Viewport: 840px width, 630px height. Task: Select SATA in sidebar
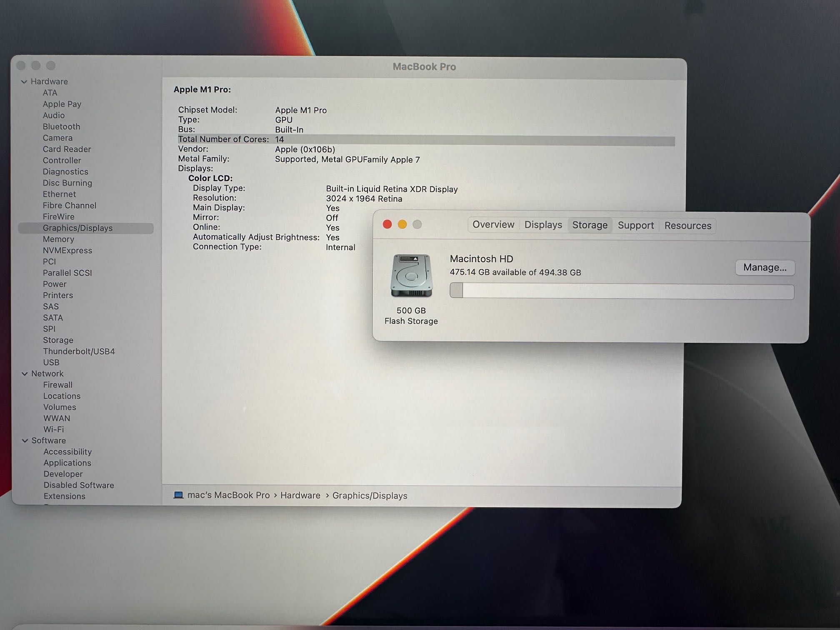tap(53, 317)
